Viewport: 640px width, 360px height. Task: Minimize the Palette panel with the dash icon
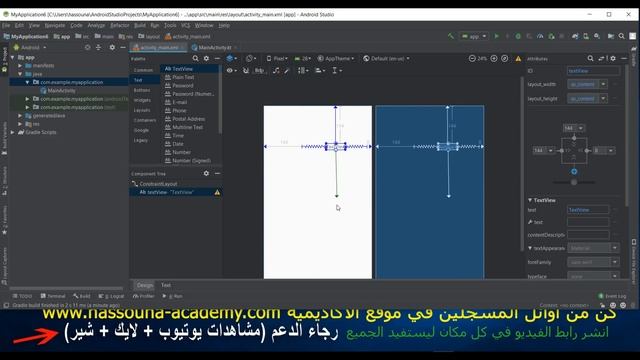pyautogui.click(x=217, y=58)
